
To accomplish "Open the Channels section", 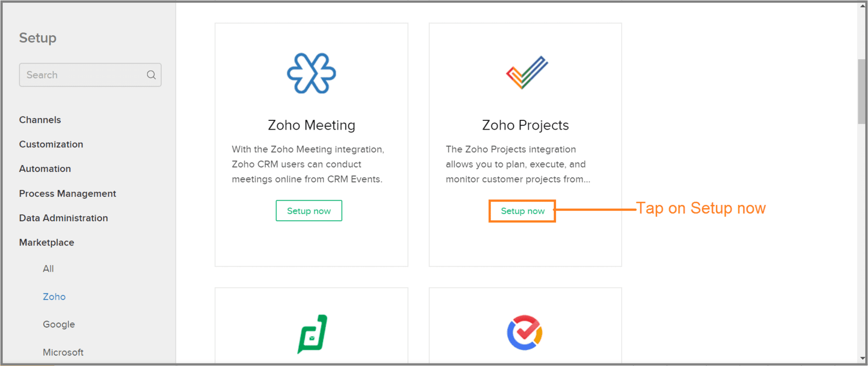I will (x=40, y=120).
